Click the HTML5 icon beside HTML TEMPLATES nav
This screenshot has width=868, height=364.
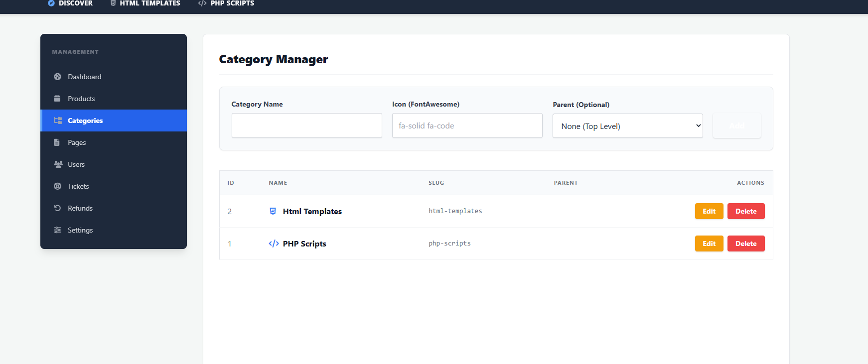coord(113,3)
